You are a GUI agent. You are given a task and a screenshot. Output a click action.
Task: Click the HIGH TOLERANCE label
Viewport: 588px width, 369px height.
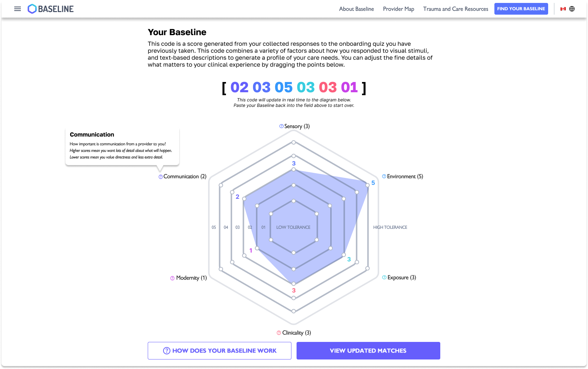click(x=390, y=227)
